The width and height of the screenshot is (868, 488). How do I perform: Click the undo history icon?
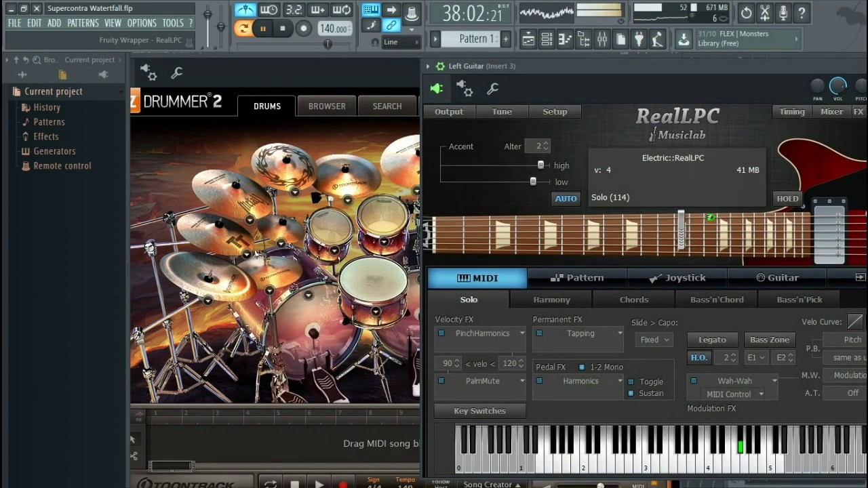click(746, 12)
